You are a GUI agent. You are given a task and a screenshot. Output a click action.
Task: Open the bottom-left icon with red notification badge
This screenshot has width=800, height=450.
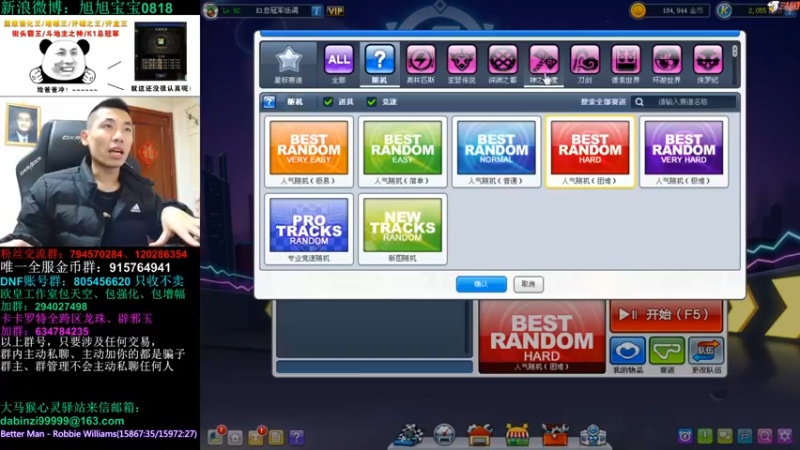point(216,436)
